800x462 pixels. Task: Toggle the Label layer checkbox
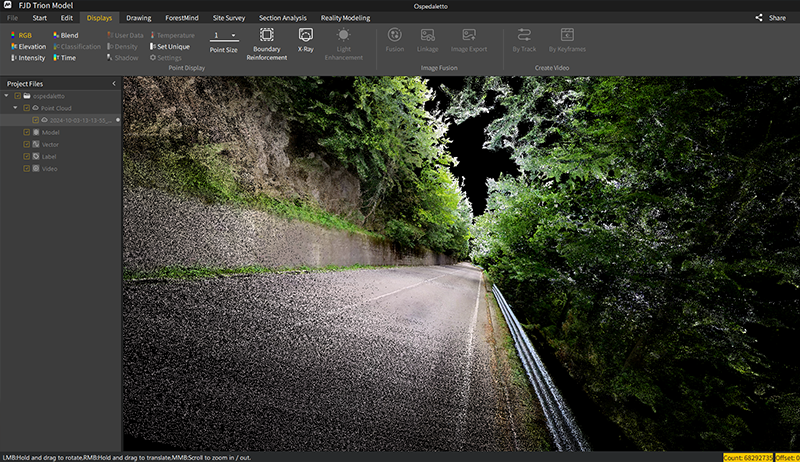coord(27,157)
